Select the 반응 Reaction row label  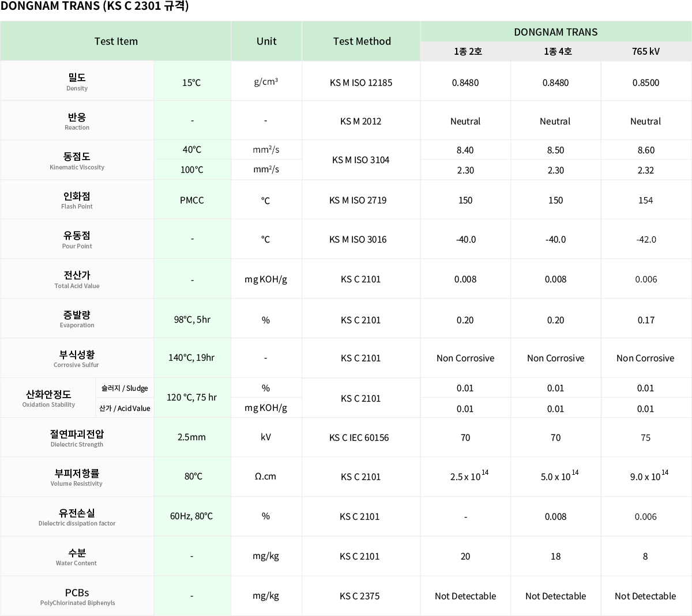click(x=77, y=121)
